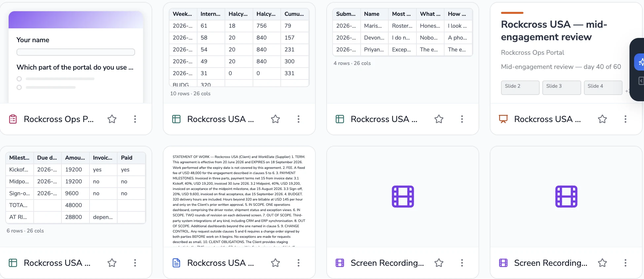Click the 'AT RI...' row label
Screen dimensions: 644x279
[x=20, y=217]
